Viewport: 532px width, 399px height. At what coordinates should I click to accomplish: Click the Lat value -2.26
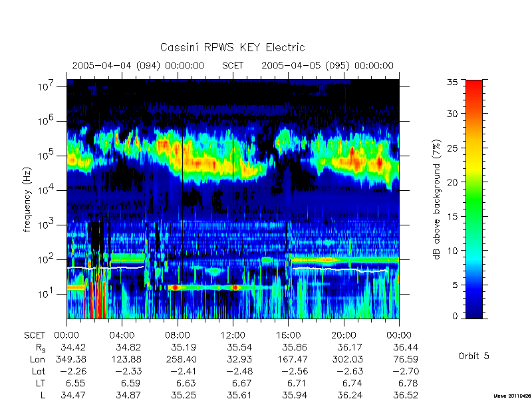(x=73, y=372)
